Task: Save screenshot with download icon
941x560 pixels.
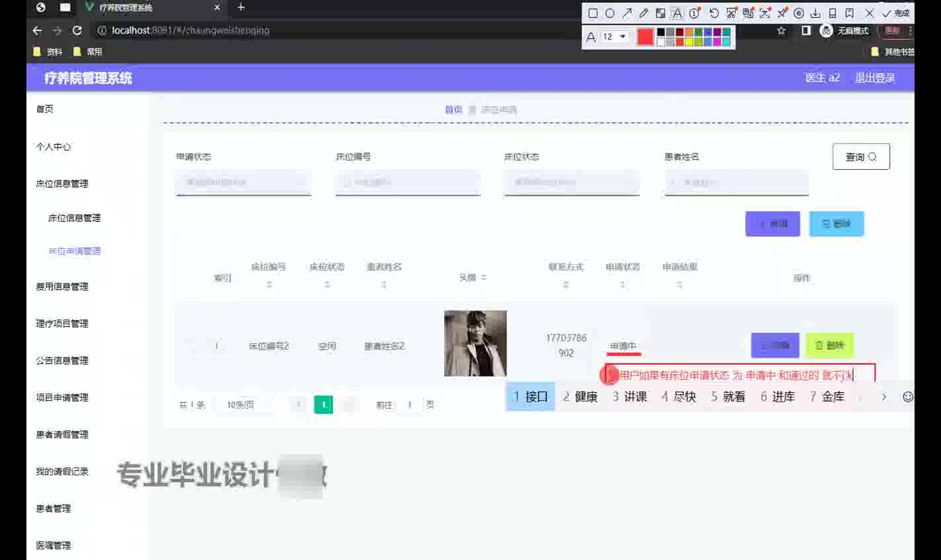Action: click(x=815, y=13)
